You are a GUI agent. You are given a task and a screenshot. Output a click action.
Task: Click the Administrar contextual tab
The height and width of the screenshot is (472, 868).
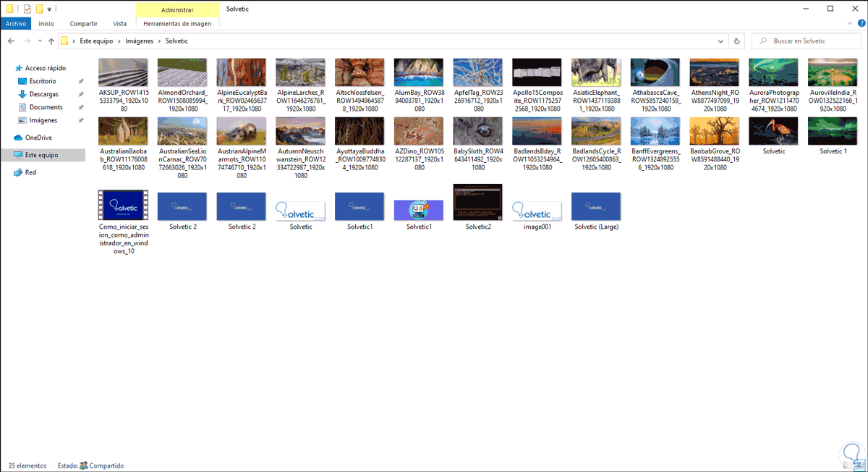177,10
